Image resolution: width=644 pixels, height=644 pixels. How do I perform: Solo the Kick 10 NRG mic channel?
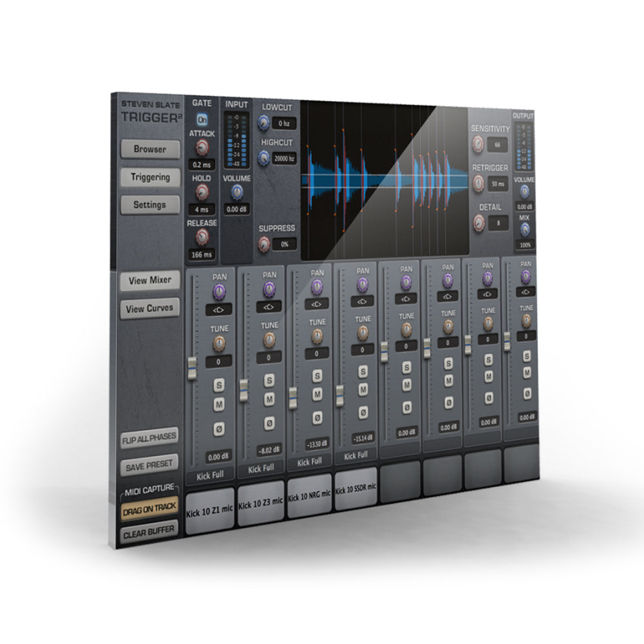click(x=317, y=376)
